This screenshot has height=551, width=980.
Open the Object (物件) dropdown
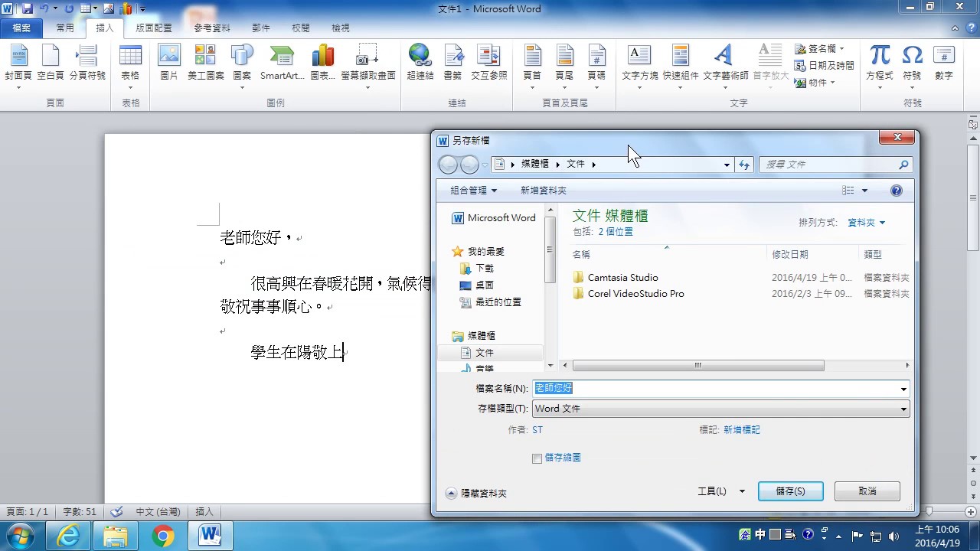pos(815,83)
